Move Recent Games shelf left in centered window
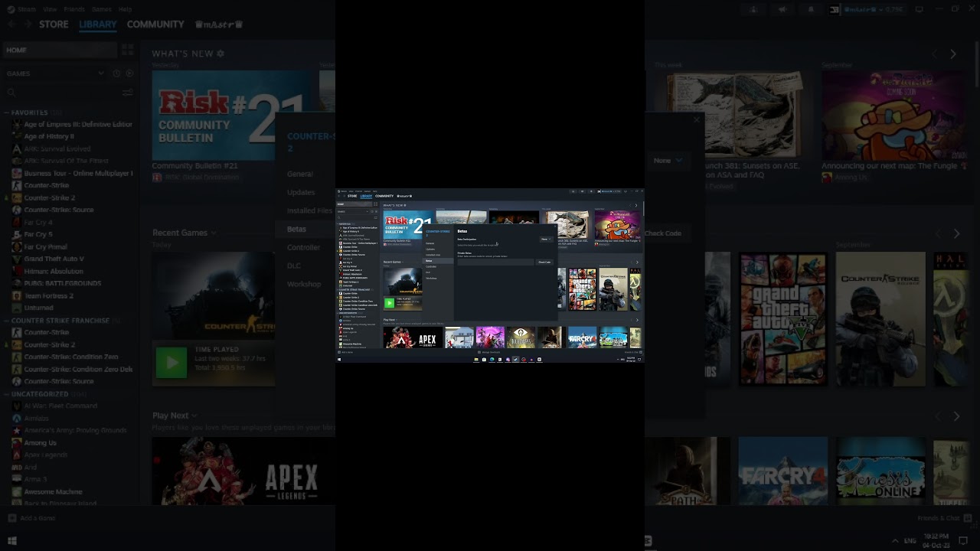The height and width of the screenshot is (551, 980). [x=632, y=262]
